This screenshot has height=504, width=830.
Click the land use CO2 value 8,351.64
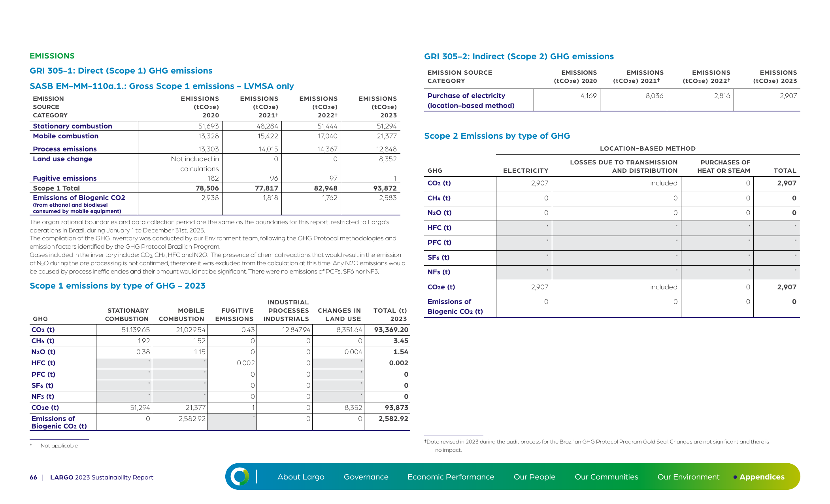click(349, 330)
